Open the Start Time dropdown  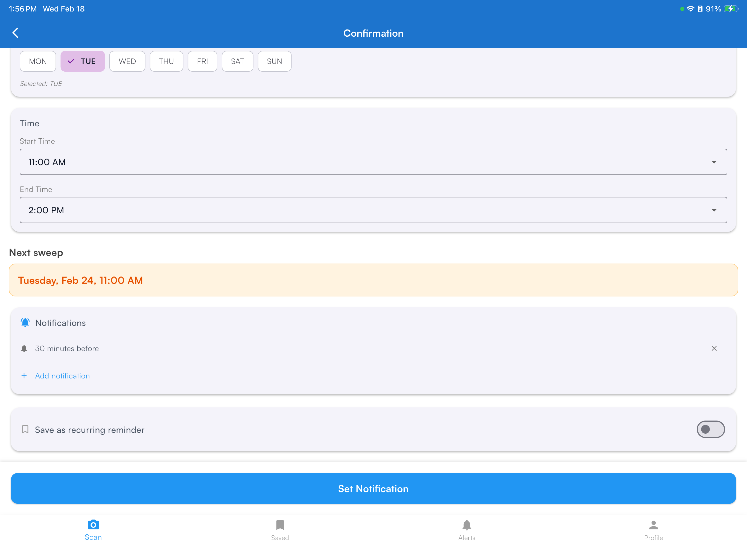point(373,162)
